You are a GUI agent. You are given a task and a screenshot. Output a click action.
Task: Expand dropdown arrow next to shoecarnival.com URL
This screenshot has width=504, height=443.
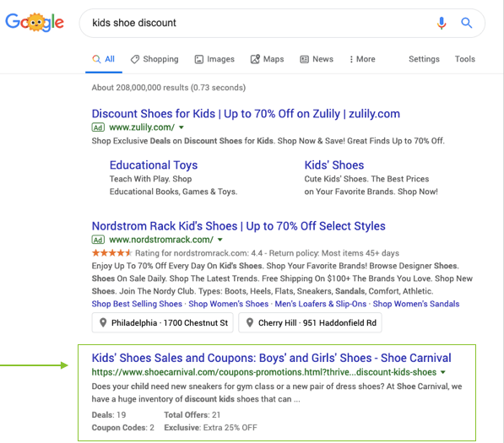pos(443,372)
